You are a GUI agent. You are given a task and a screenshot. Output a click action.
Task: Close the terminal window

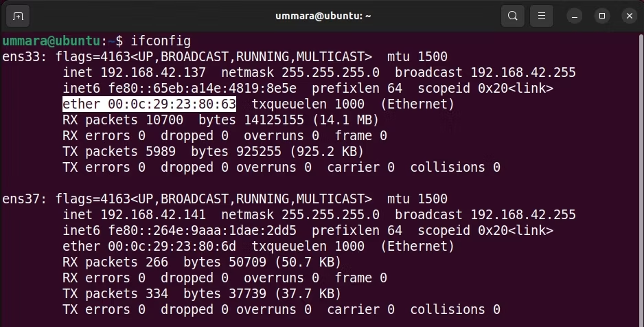629,16
